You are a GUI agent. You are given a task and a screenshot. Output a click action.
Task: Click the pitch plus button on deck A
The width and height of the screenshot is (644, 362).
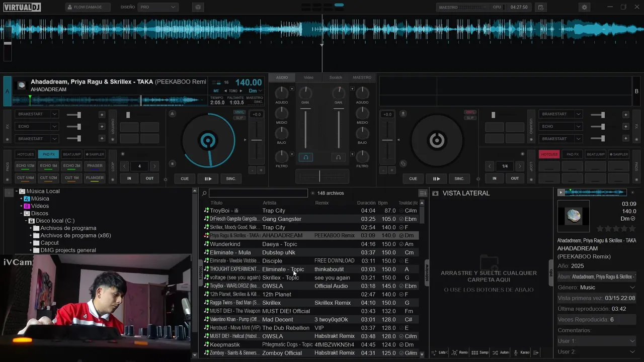click(x=261, y=170)
